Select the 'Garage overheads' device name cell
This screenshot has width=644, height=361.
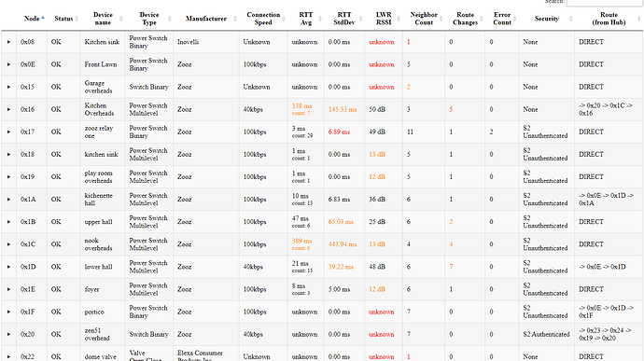[98, 87]
